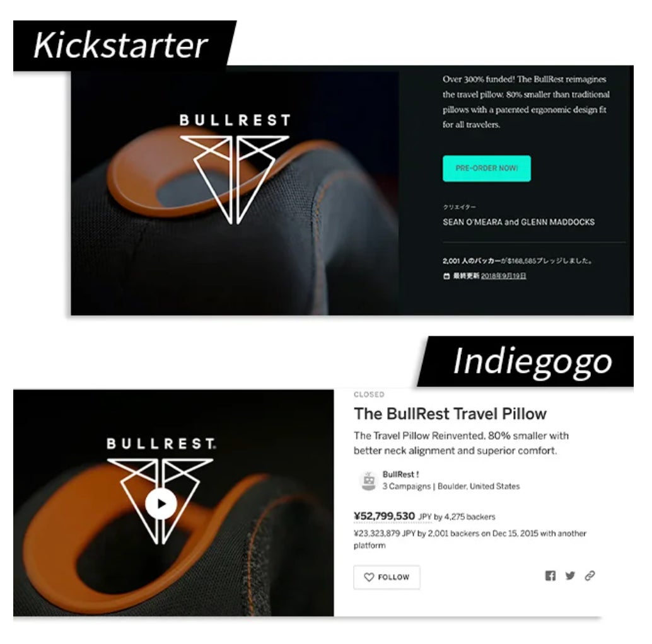Click The BullRest Travel Pillow title
Viewport: 652px width, 644px height.
[450, 414]
